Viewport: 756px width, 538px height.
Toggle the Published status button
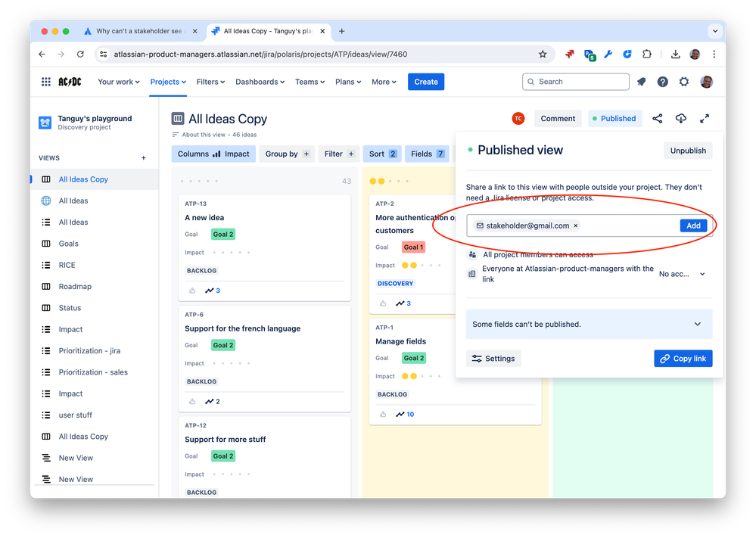coord(614,119)
